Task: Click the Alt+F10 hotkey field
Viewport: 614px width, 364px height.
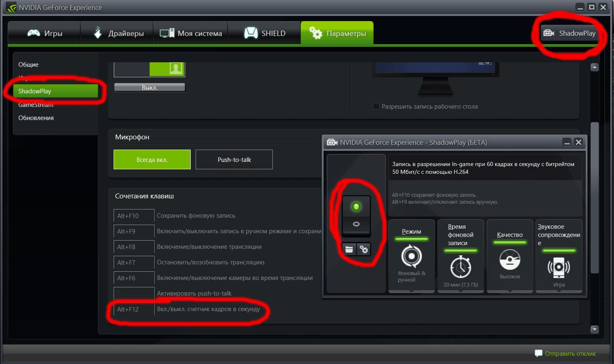Action: coord(134,216)
